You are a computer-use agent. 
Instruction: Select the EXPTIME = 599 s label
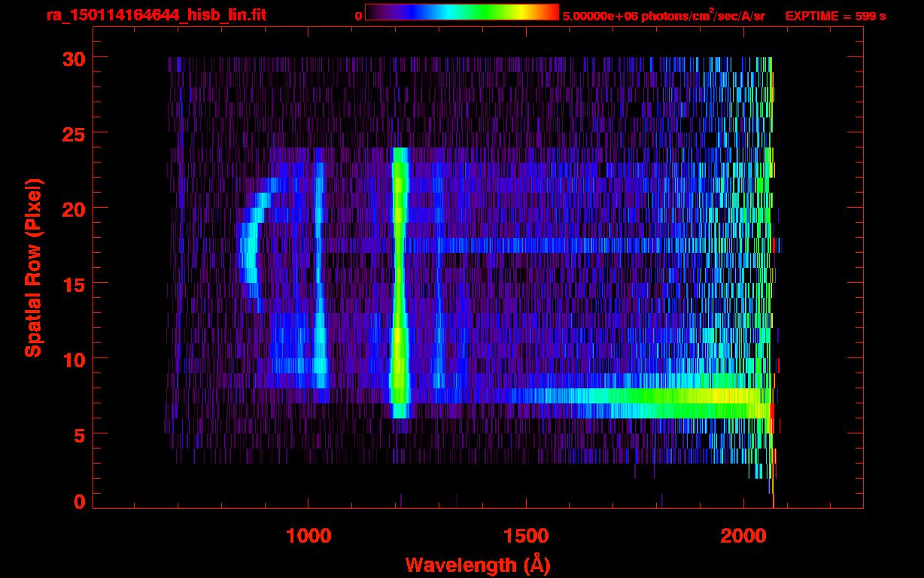coord(835,16)
